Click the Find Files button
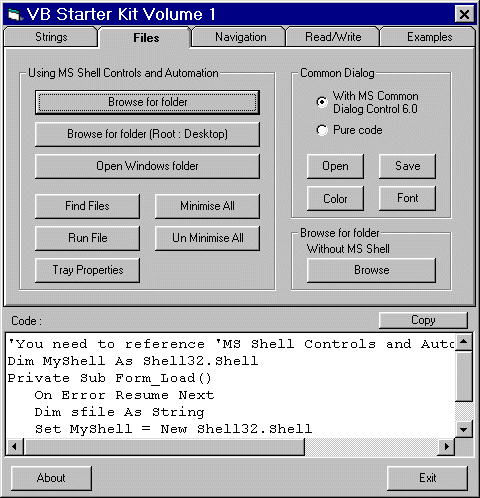The width and height of the screenshot is (480, 498). pos(87,206)
